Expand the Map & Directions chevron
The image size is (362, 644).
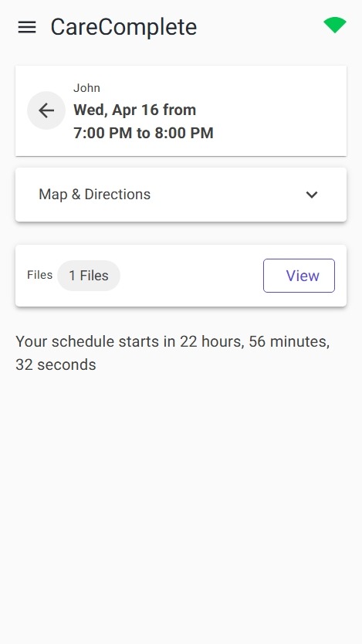(x=312, y=195)
